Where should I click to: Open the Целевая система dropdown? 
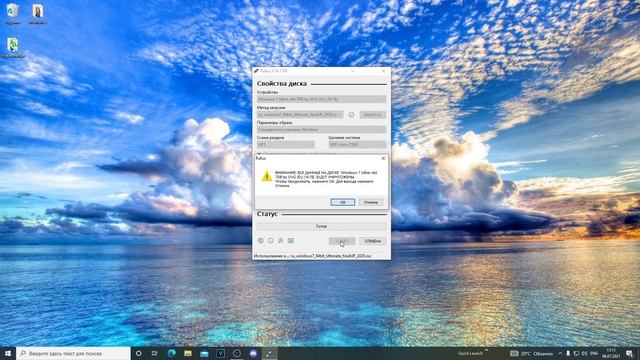tap(357, 144)
